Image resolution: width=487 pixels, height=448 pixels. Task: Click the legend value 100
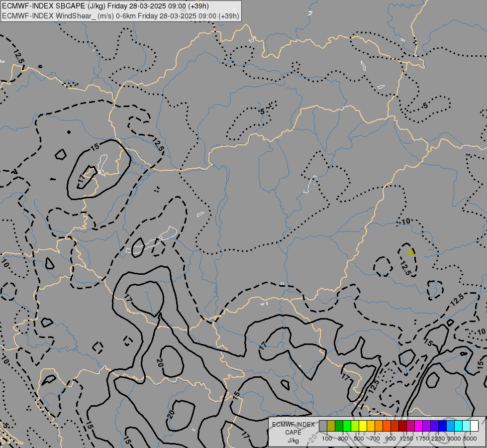point(327,439)
